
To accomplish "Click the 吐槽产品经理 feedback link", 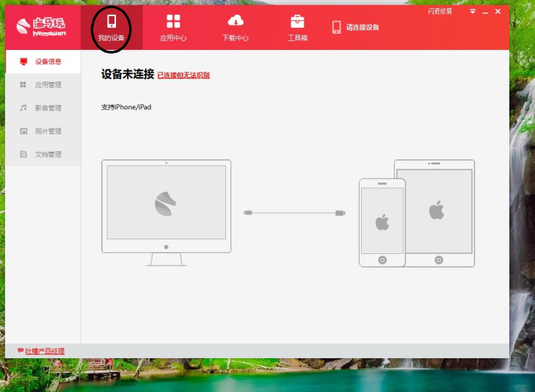I will (41, 351).
